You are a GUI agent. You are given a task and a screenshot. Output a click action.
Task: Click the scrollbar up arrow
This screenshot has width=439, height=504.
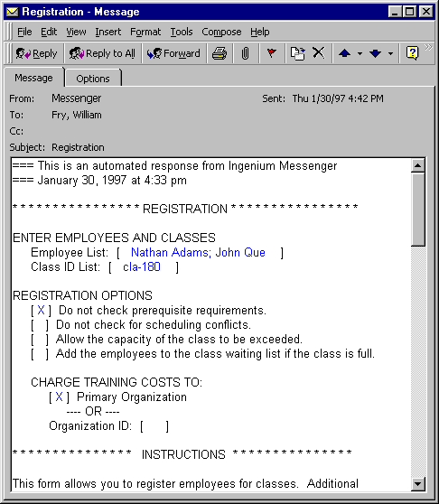tap(418, 165)
